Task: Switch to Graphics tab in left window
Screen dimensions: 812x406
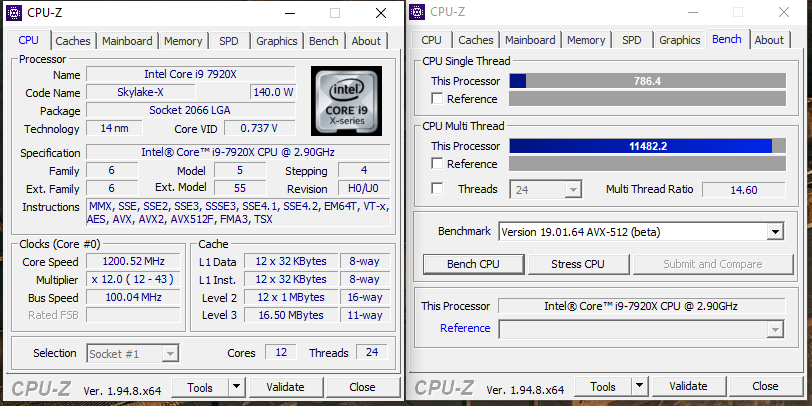Action: [x=277, y=41]
